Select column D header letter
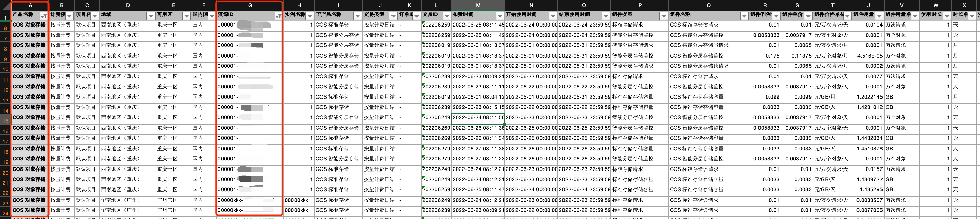This screenshot has height=219, width=980. coord(128,5)
